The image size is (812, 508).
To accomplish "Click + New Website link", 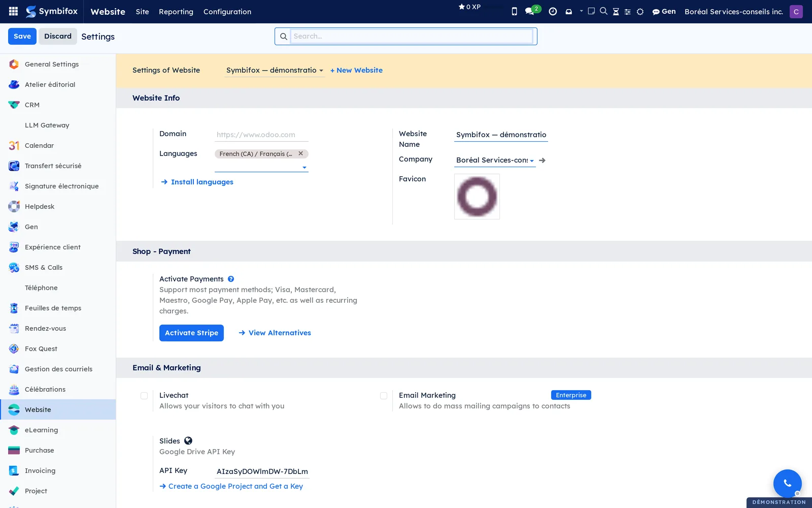I will pos(356,70).
